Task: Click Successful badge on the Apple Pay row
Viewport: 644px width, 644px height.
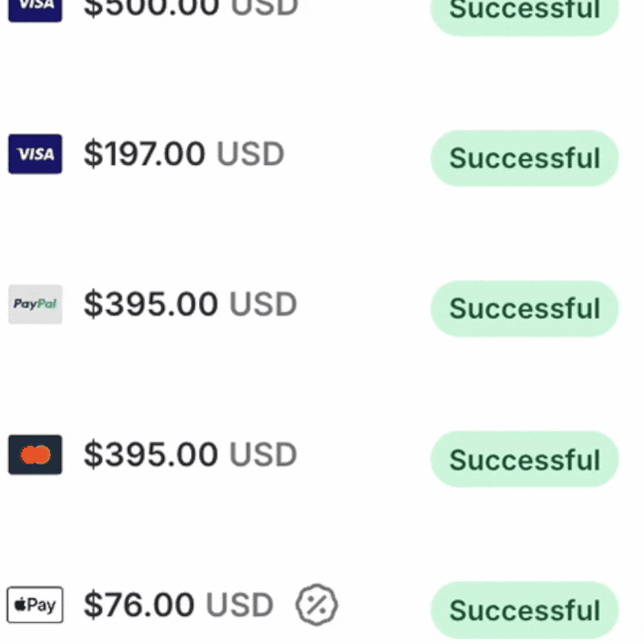Action: point(524,609)
